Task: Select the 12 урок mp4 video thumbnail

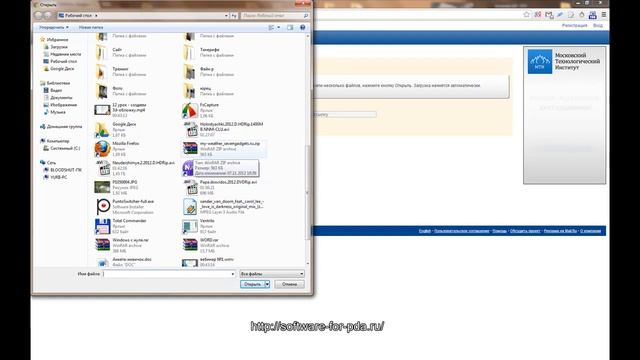Action: point(102,110)
